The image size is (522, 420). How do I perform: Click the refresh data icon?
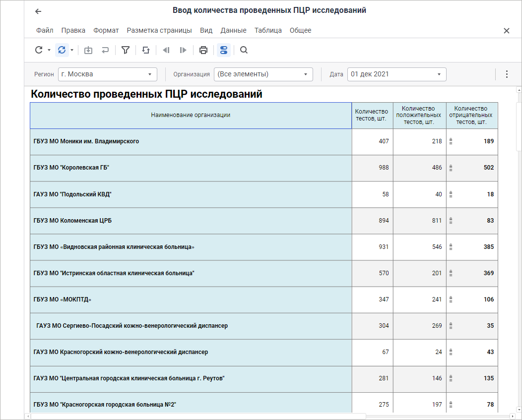tap(39, 50)
